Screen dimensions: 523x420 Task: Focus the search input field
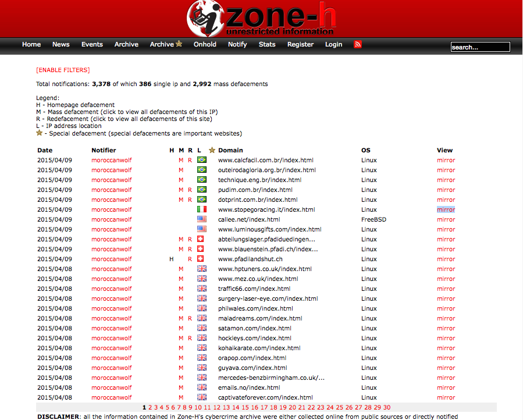481,47
